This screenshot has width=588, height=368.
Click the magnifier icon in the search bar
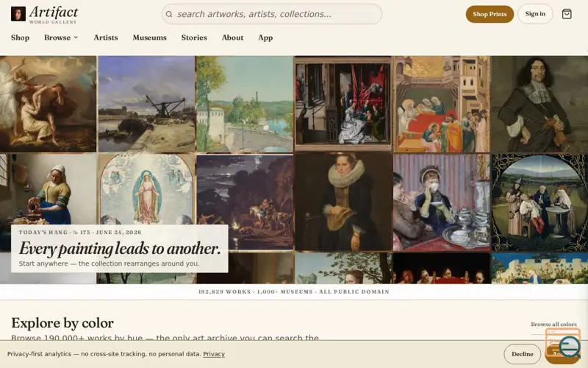click(169, 14)
